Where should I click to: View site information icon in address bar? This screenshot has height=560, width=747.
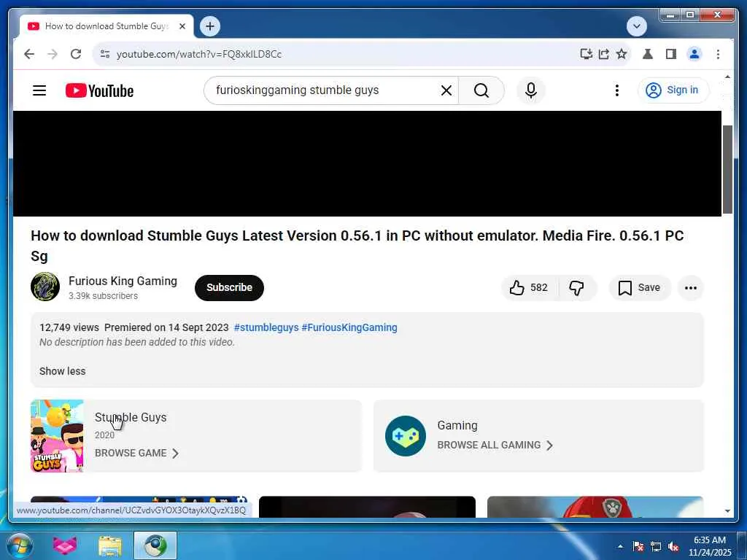click(x=105, y=54)
